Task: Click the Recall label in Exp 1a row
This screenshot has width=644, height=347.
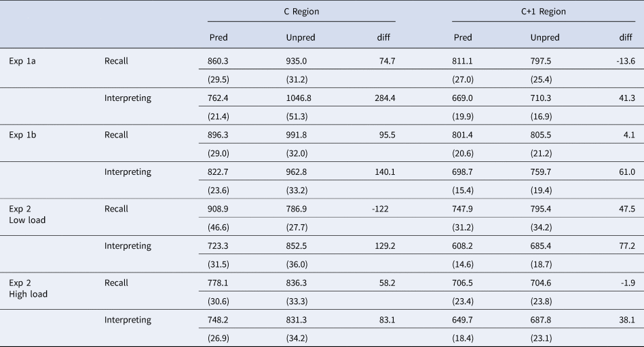Action: 116,61
